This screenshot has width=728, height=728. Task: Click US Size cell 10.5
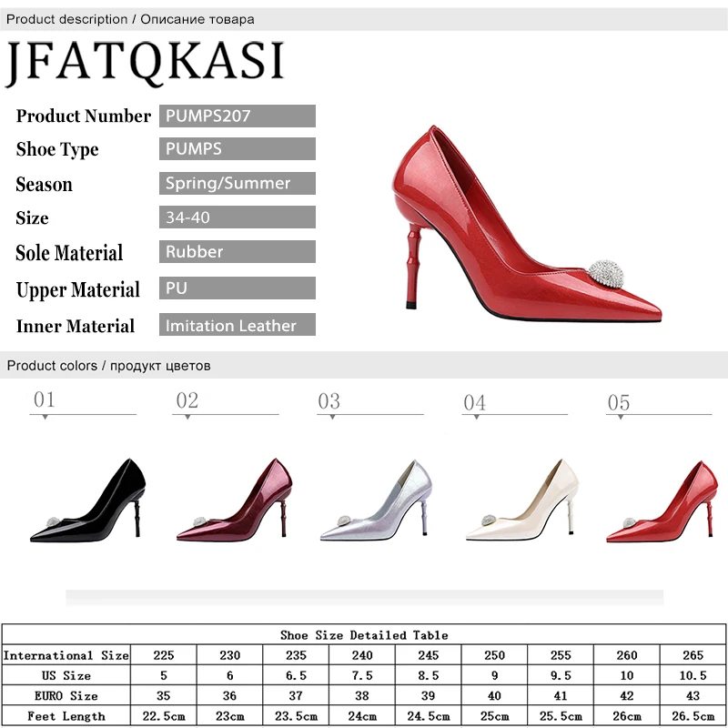693,675
